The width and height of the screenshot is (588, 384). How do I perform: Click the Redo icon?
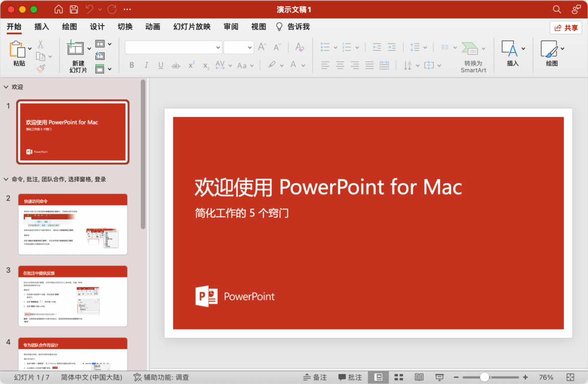click(112, 10)
